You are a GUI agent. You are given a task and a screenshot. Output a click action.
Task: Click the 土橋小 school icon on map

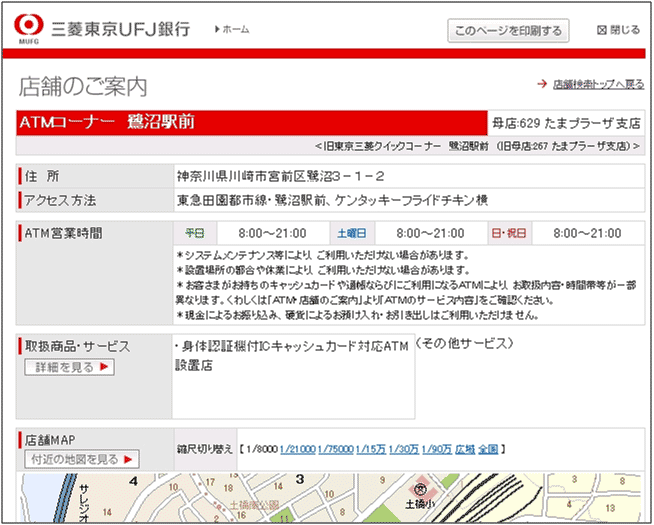click(x=420, y=490)
